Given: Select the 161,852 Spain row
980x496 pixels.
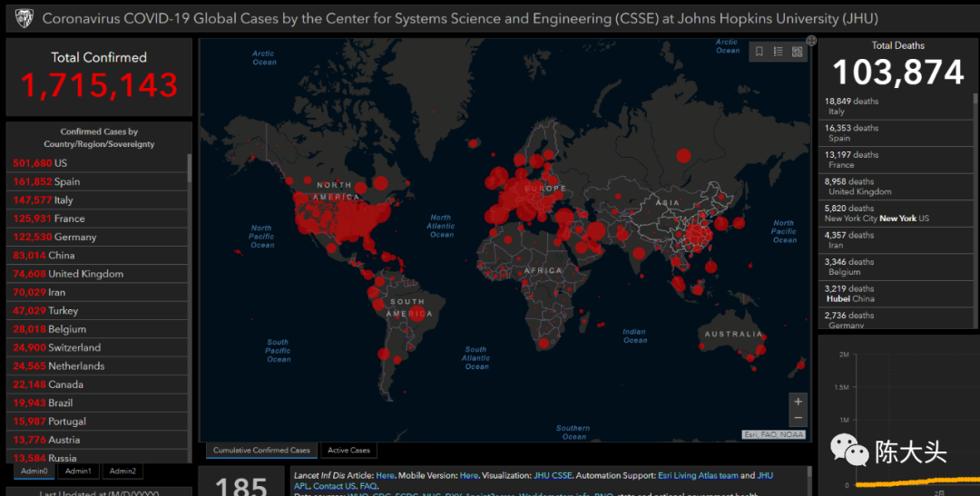Looking at the screenshot, I should (x=97, y=181).
